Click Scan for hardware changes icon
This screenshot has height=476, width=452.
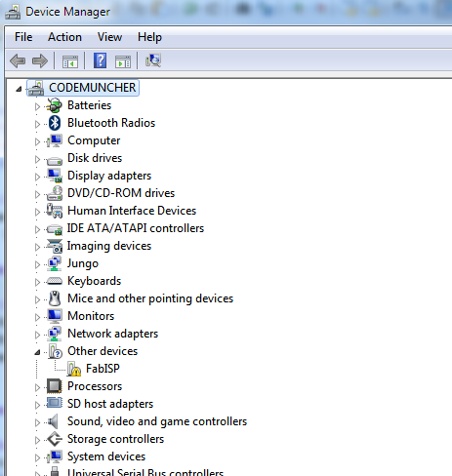coord(153,60)
